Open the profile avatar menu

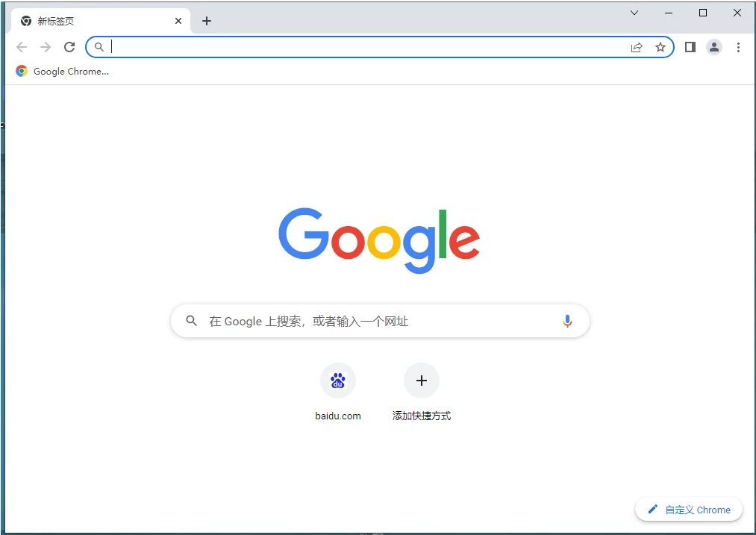point(714,47)
